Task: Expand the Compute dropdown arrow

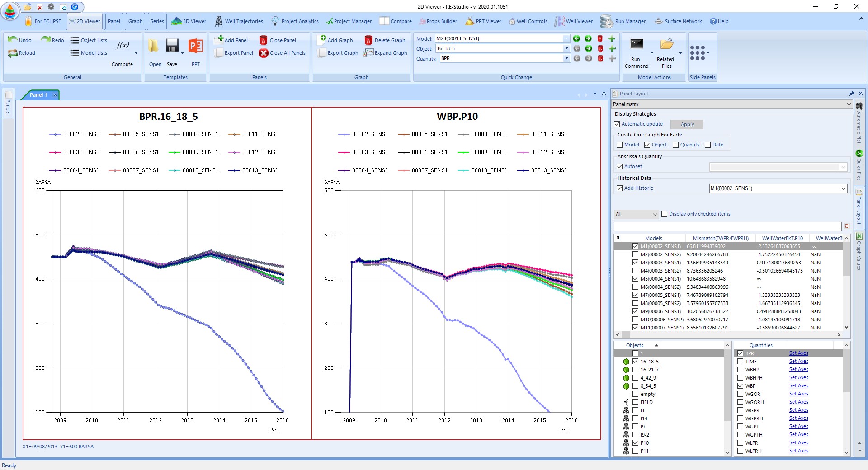Action: [x=136, y=53]
